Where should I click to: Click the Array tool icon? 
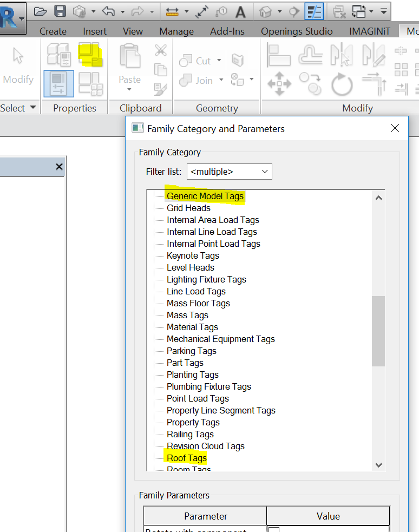point(401,70)
